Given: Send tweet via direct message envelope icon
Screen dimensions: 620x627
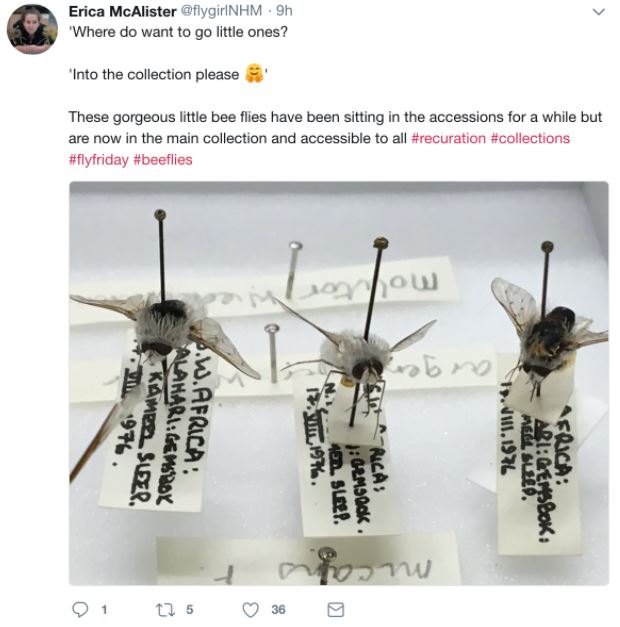Looking at the screenshot, I should tap(335, 610).
